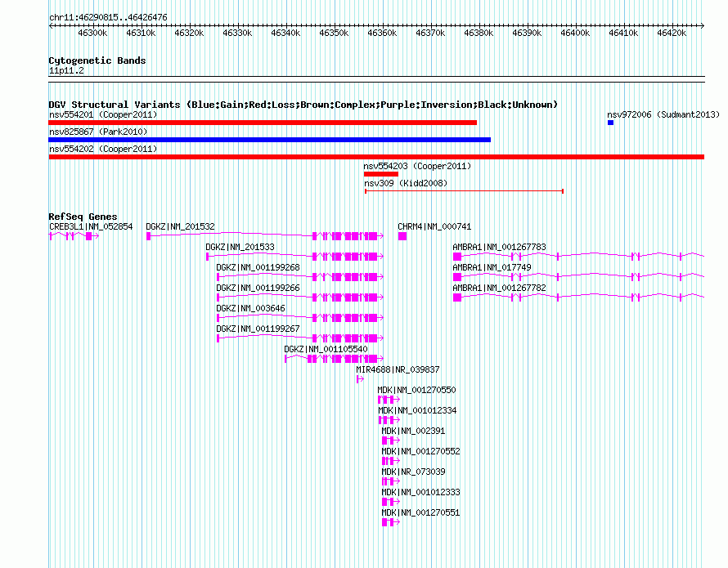
Task: Open the nsv825867 (Park2010) label
Action: tap(98, 132)
